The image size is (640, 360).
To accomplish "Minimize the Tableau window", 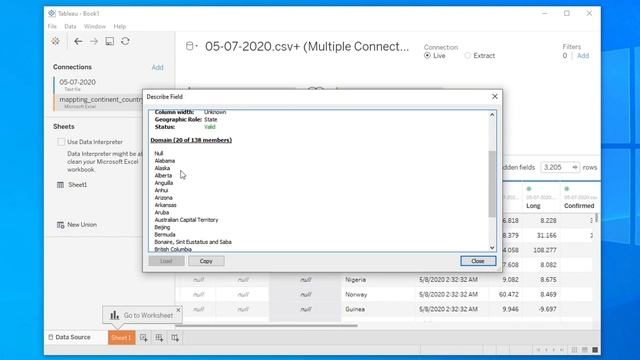I will coord(544,13).
